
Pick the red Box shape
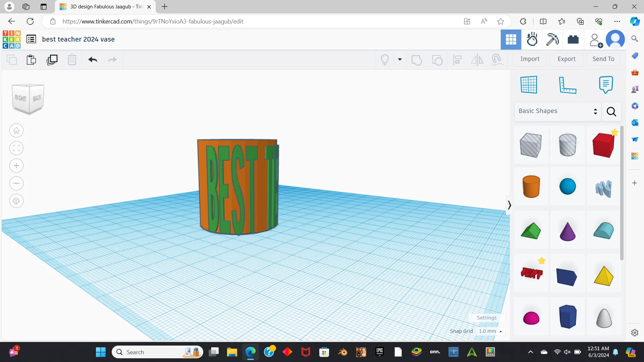tap(603, 145)
